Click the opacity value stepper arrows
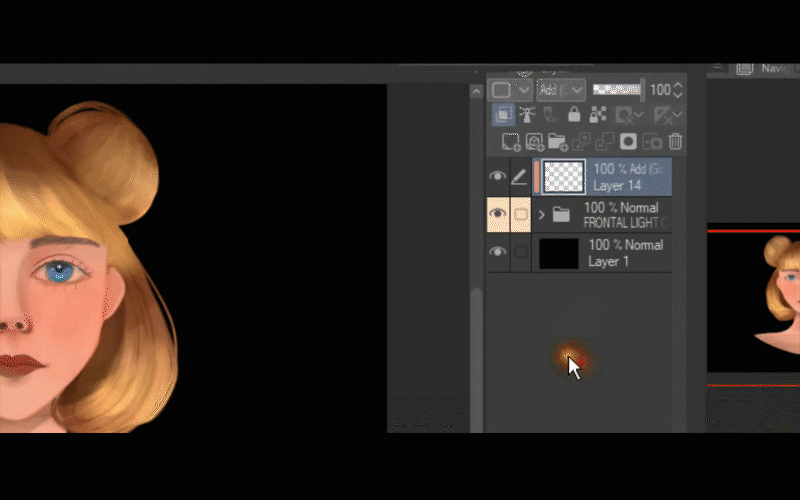The width and height of the screenshot is (800, 500). (678, 90)
